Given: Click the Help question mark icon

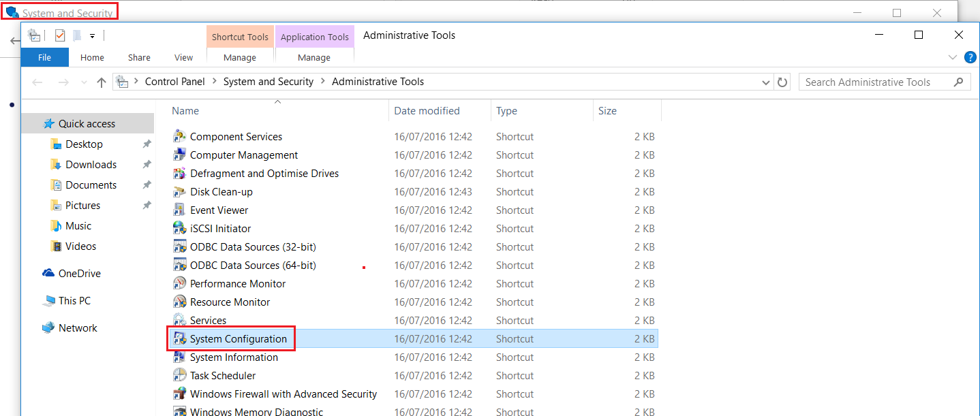Looking at the screenshot, I should [x=970, y=58].
